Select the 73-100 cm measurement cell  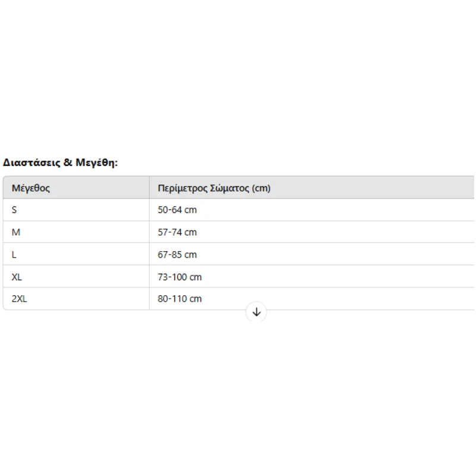[x=312, y=277]
